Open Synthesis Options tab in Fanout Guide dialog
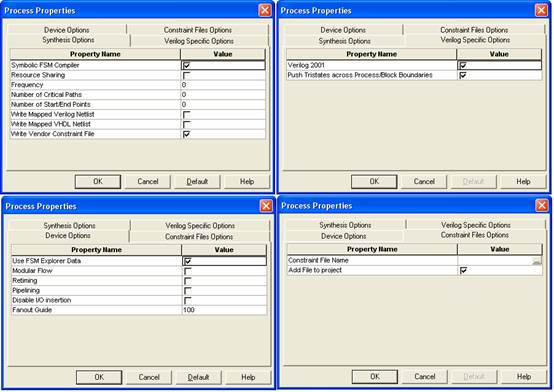Screen dimensions: 554x392 click(x=69, y=226)
